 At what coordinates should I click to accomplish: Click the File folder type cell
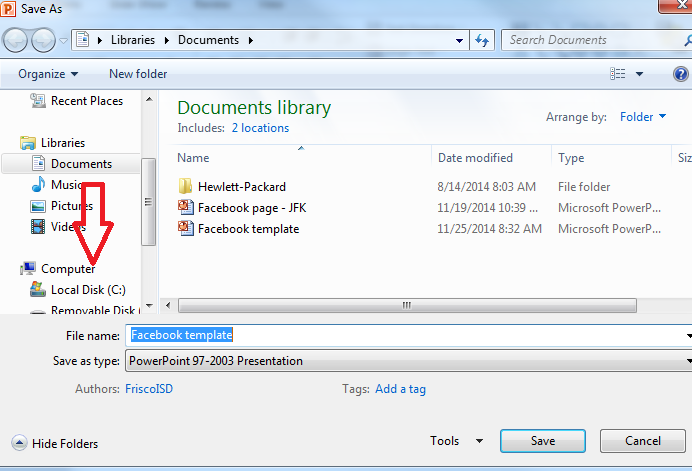click(584, 187)
